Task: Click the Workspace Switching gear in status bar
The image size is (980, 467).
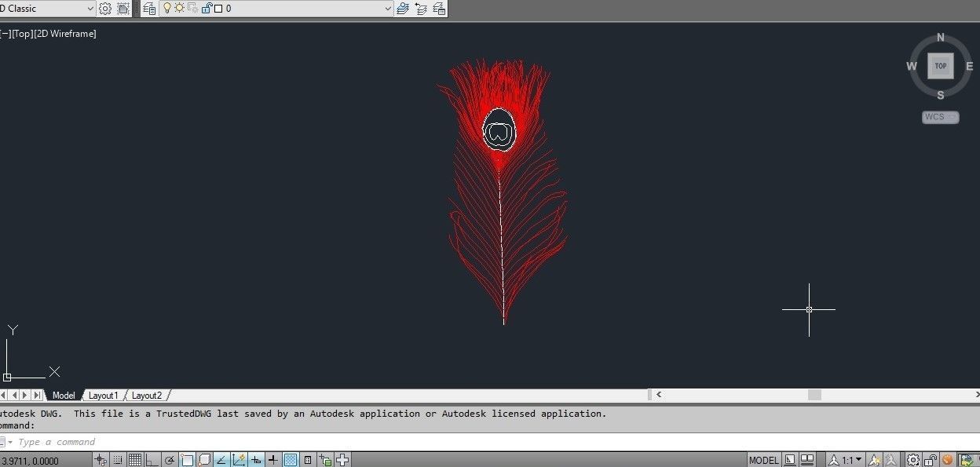Action: coord(913,460)
